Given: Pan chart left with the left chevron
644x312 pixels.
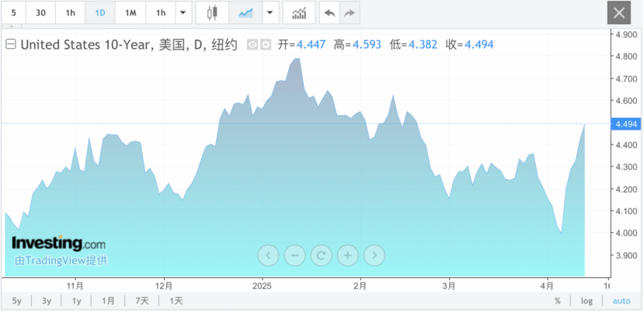Looking at the screenshot, I should (268, 255).
